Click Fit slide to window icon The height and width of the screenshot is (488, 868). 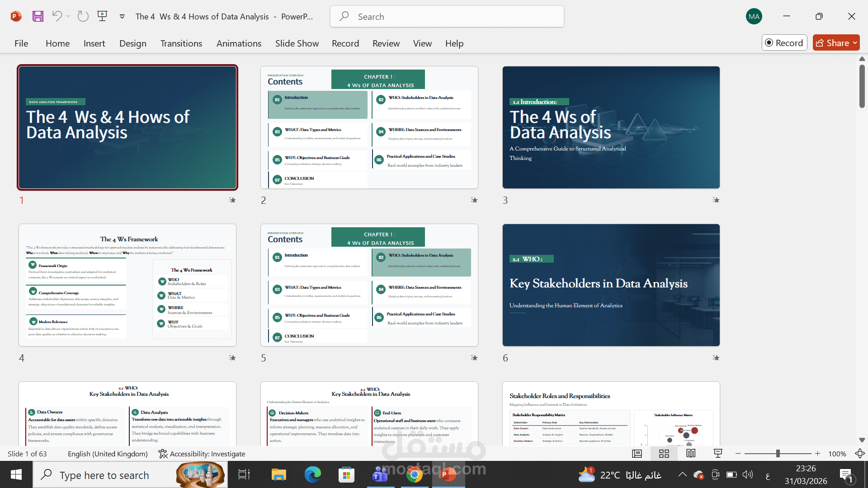(859, 454)
